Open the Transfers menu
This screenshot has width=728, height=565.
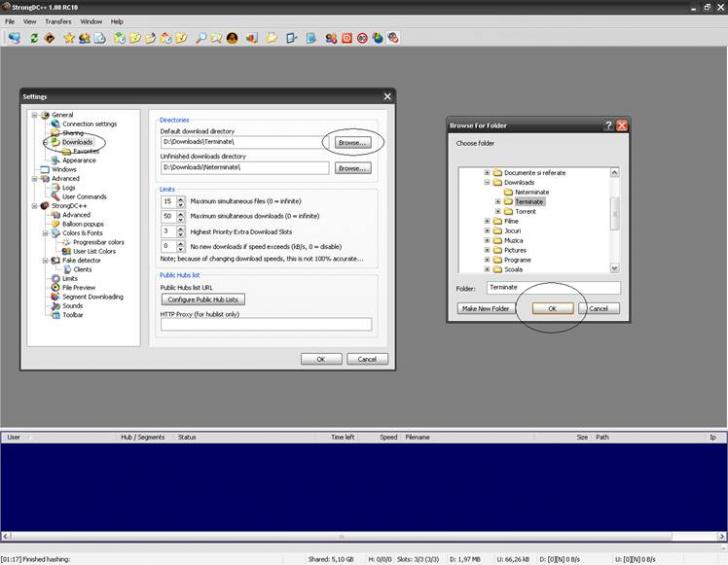(58, 21)
